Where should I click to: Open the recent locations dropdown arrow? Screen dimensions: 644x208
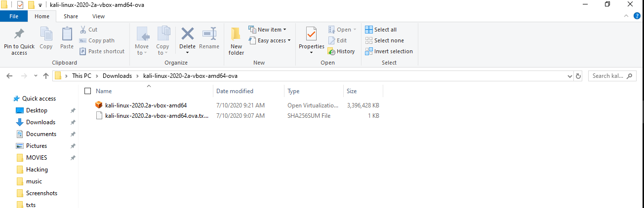pyautogui.click(x=35, y=76)
